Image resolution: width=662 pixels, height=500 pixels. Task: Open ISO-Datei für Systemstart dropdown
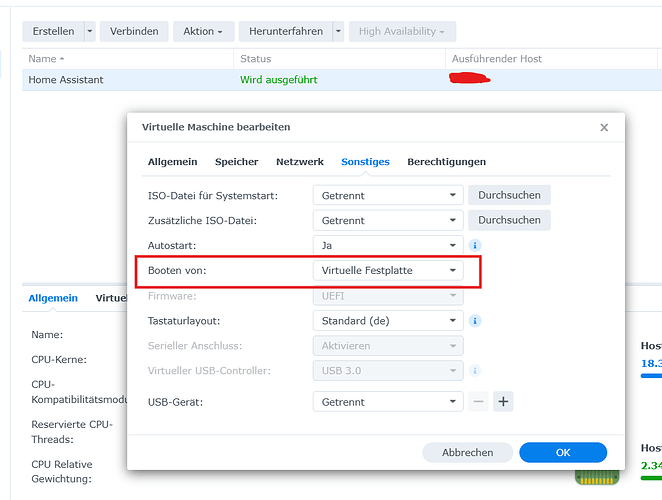pos(388,196)
